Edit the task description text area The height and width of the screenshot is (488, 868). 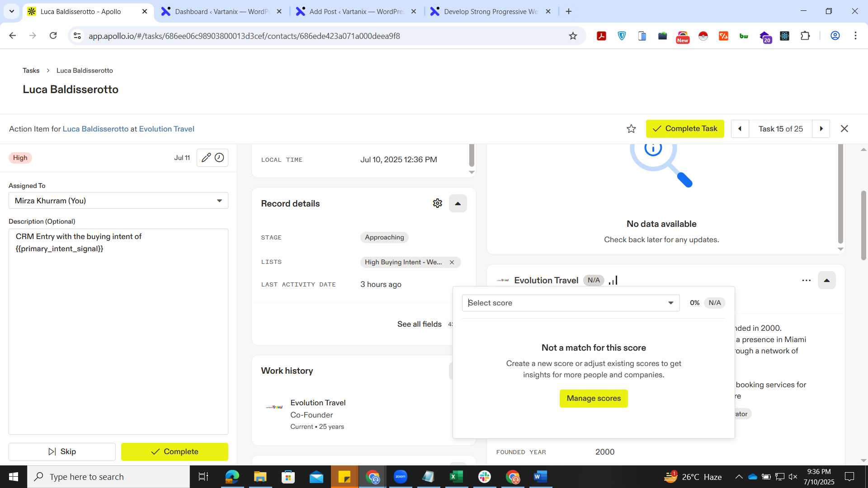click(x=118, y=332)
